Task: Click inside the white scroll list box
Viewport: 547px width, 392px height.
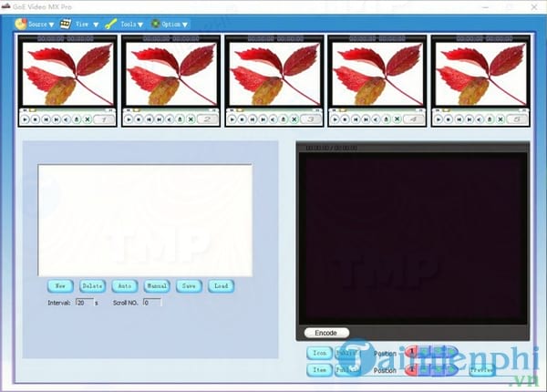Action: (x=145, y=221)
